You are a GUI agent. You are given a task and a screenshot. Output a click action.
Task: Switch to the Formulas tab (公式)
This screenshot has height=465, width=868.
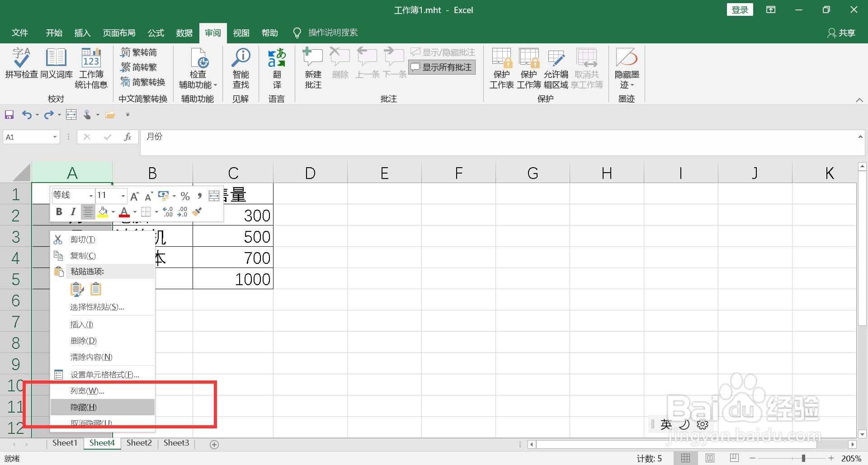click(156, 33)
